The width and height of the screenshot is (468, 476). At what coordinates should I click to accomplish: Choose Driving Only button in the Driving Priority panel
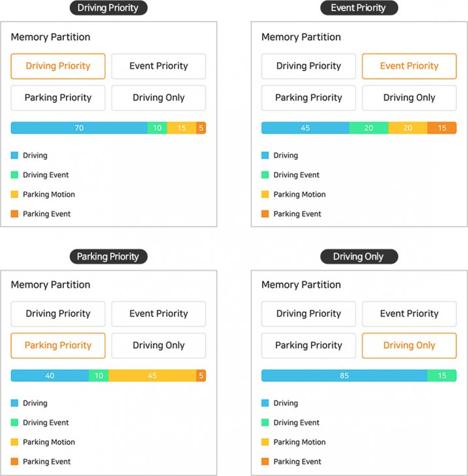(x=158, y=98)
